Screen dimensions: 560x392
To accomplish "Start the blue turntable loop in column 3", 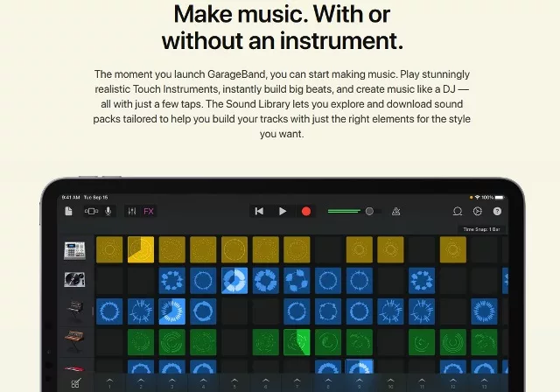I will (x=172, y=281).
